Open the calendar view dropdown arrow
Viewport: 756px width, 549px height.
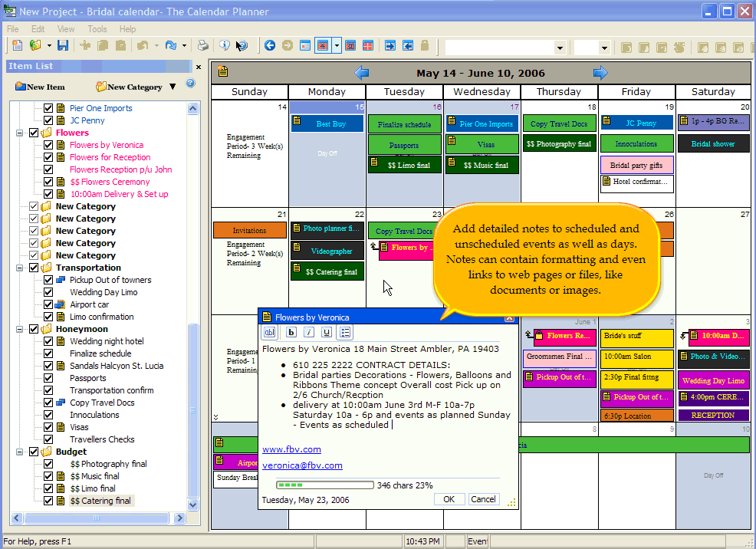coord(337,46)
